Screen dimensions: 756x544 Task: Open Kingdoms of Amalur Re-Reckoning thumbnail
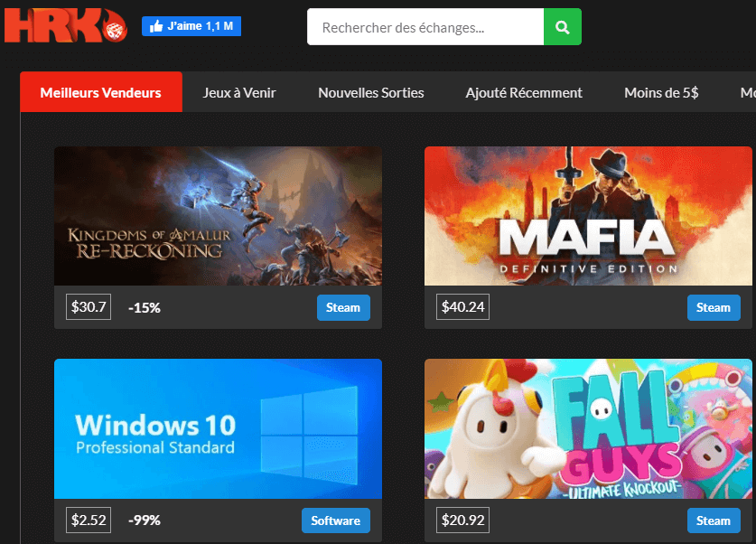[218, 216]
